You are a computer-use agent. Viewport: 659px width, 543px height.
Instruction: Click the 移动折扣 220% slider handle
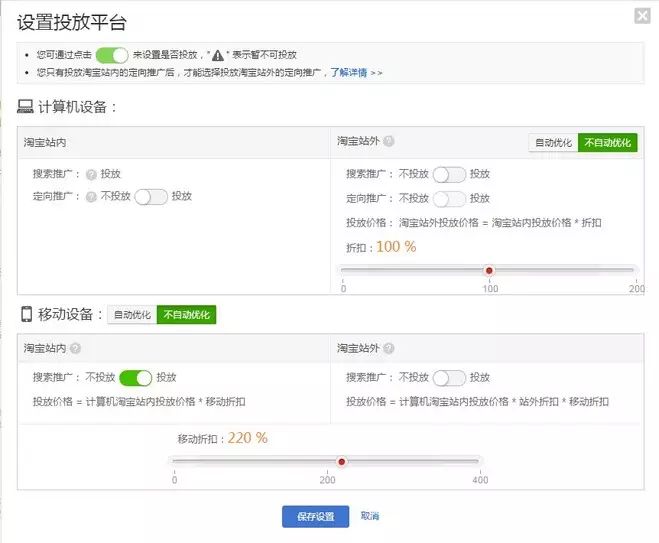342,462
